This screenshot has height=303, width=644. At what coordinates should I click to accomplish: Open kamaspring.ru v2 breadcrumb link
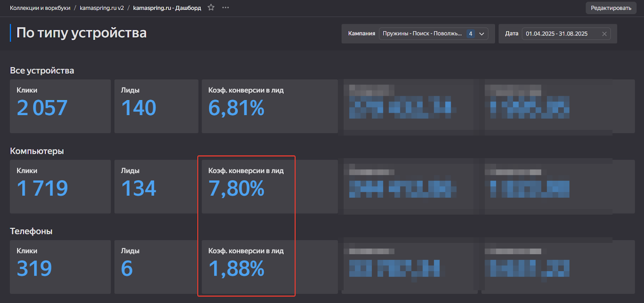click(101, 8)
